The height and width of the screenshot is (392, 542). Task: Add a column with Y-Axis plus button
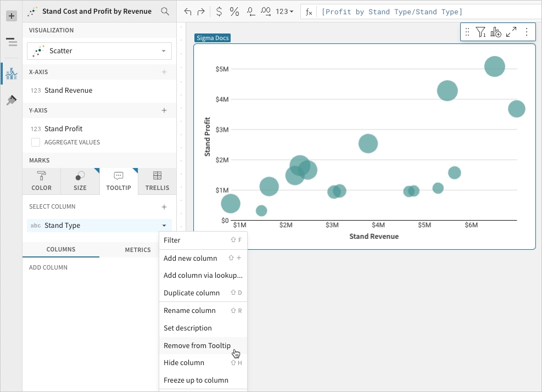[x=164, y=110]
